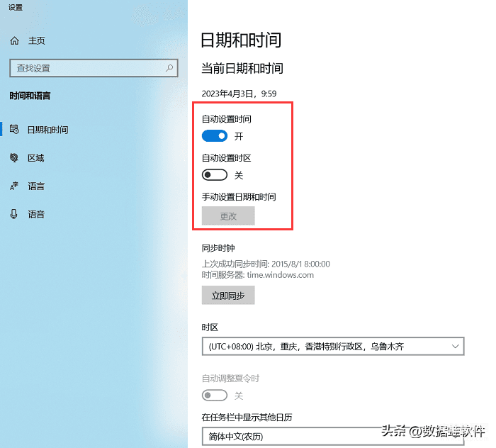Click the date text 2023年4月3日, 9:59
This screenshot has height=448, width=496.
[x=239, y=94]
